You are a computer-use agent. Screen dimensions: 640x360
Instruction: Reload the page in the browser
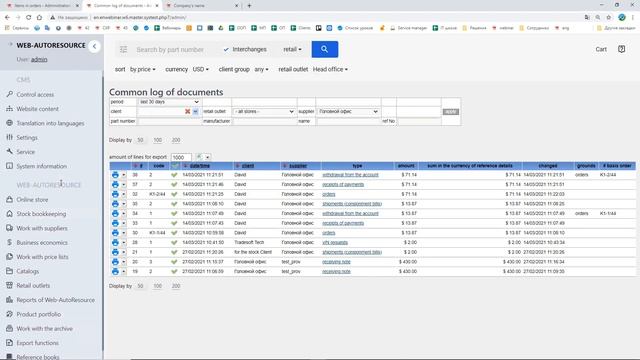28,17
